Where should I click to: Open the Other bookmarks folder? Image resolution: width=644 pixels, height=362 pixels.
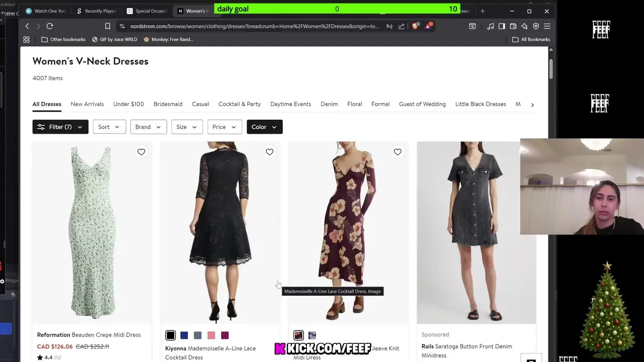coord(63,39)
